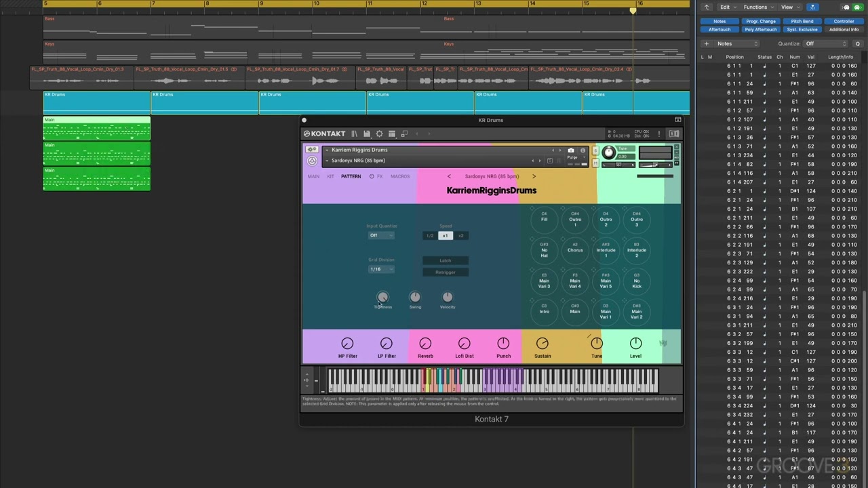Toggle the Aftertouch event filter
Viewport: 868px width, 488px height.
click(x=719, y=29)
